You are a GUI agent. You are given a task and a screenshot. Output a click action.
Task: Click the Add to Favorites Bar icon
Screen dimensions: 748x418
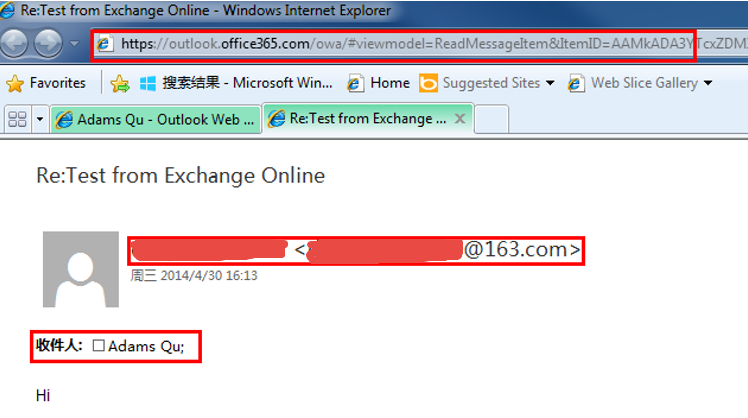(120, 84)
